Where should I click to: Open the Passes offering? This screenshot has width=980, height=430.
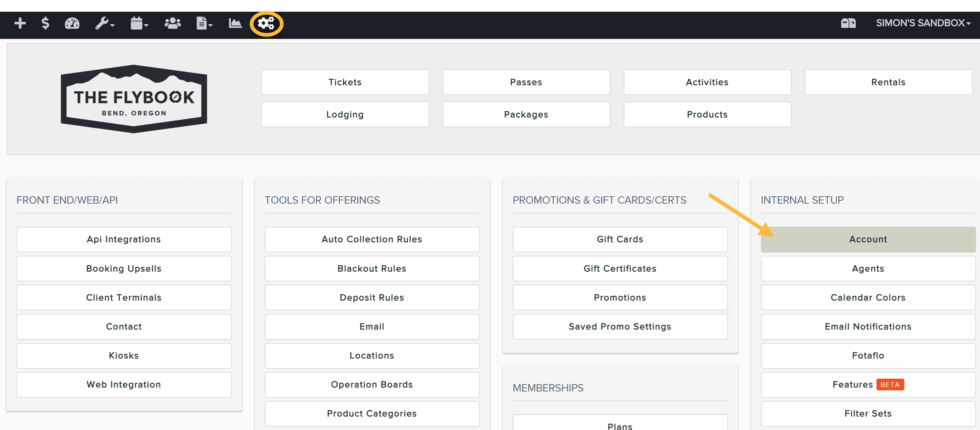pos(526,82)
